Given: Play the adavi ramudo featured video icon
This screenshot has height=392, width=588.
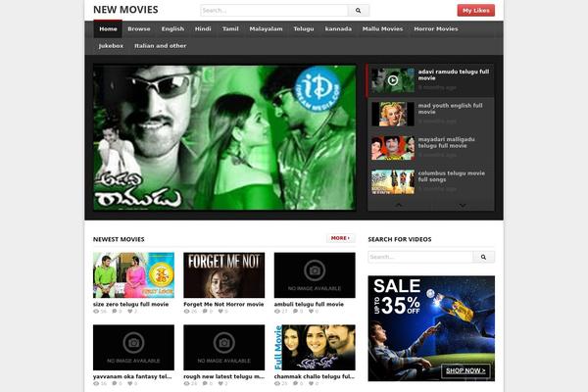Looking at the screenshot, I should 393,80.
